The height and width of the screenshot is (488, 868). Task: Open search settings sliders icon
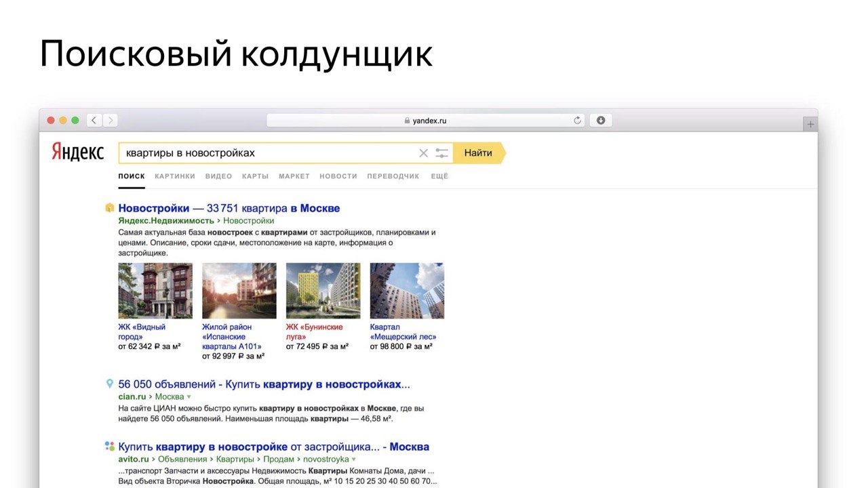coord(442,153)
